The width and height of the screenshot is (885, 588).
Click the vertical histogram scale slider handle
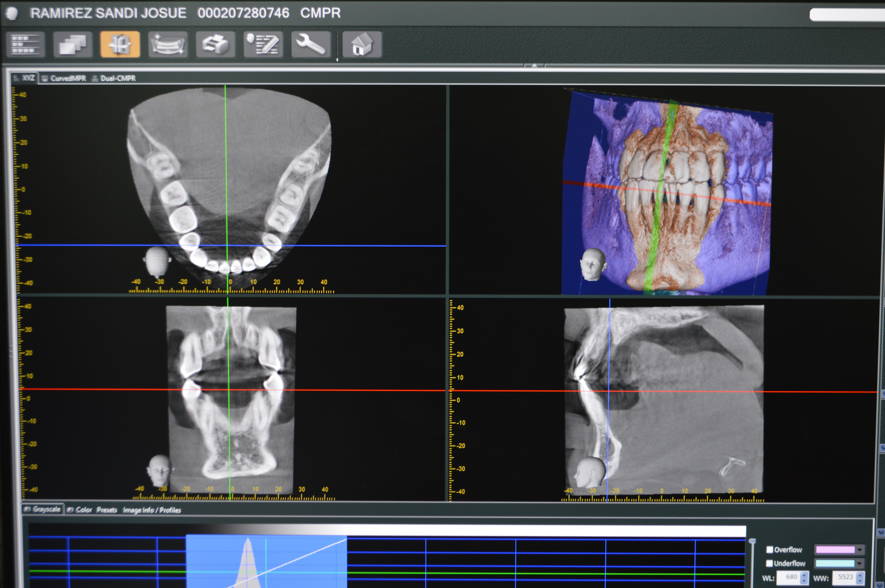(x=752, y=541)
